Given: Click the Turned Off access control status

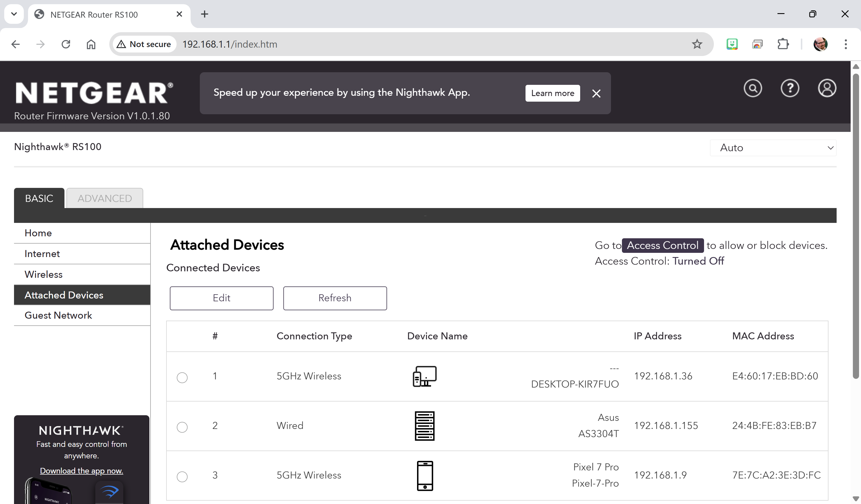Looking at the screenshot, I should pyautogui.click(x=698, y=261).
